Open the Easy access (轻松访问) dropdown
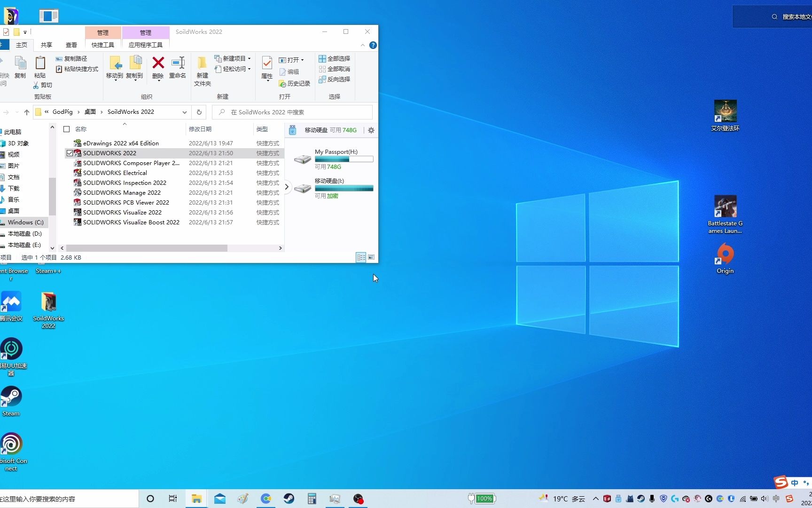The height and width of the screenshot is (508, 812). (x=233, y=69)
